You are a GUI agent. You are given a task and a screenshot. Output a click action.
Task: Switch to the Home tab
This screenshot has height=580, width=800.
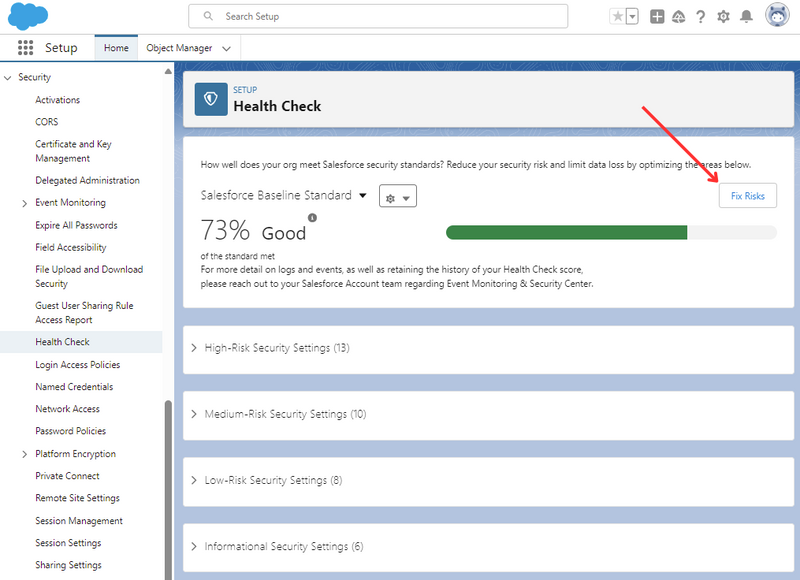(116, 48)
